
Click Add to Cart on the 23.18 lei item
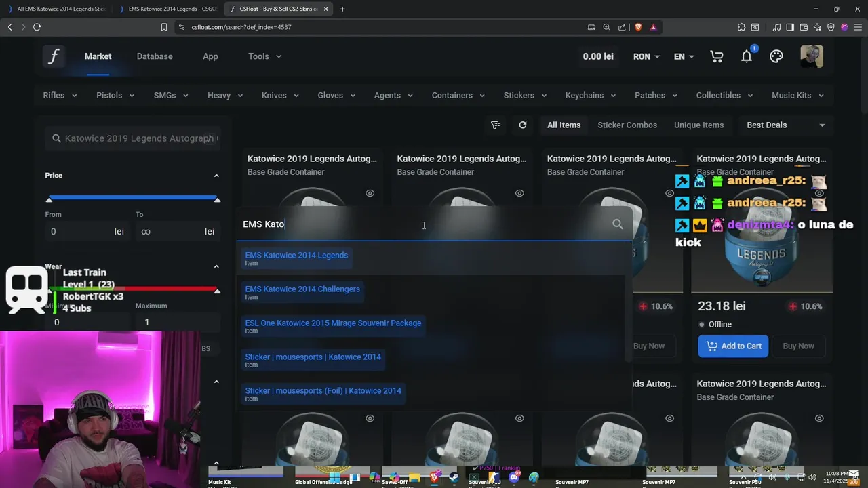point(734,346)
